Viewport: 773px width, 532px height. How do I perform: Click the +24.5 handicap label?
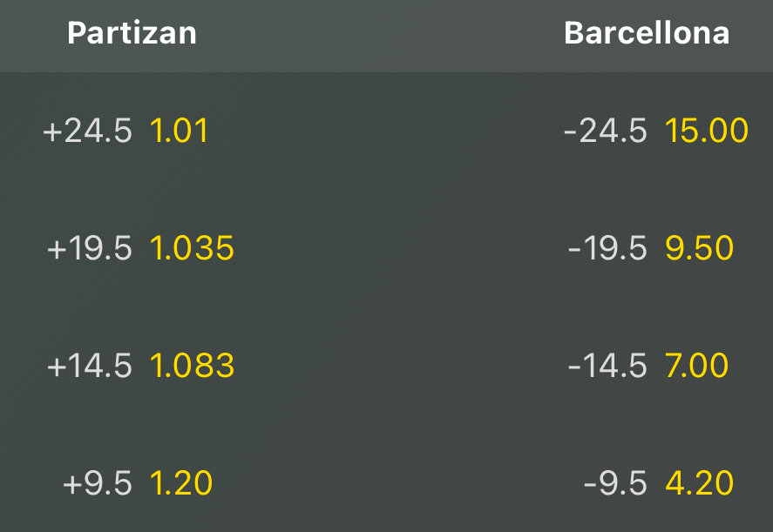[88, 131]
